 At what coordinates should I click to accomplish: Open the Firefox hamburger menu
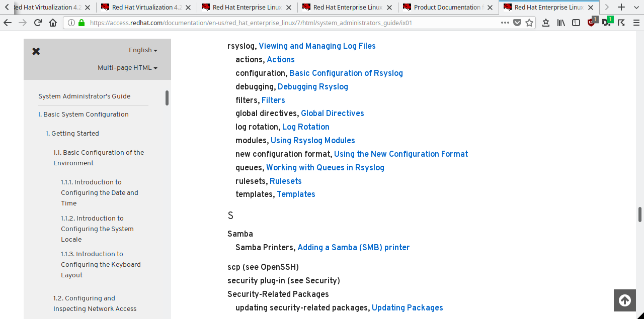tap(636, 23)
